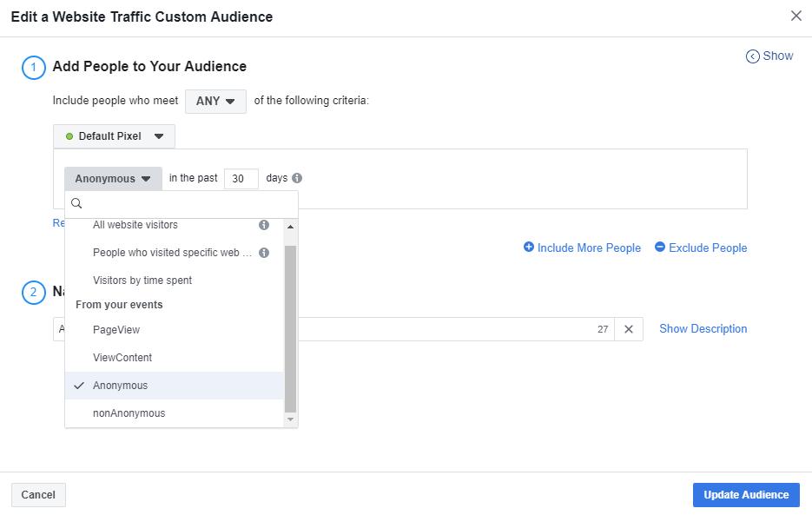The height and width of the screenshot is (515, 812).
Task: Select All website visitors option
Action: (x=135, y=225)
